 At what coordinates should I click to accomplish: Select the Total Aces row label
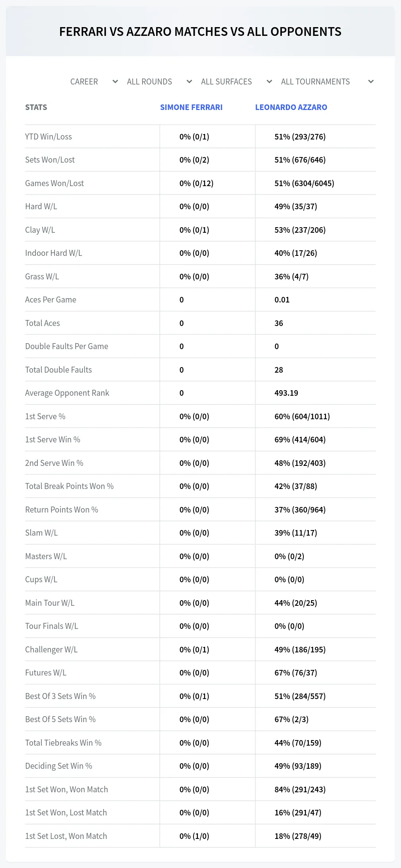click(x=43, y=323)
